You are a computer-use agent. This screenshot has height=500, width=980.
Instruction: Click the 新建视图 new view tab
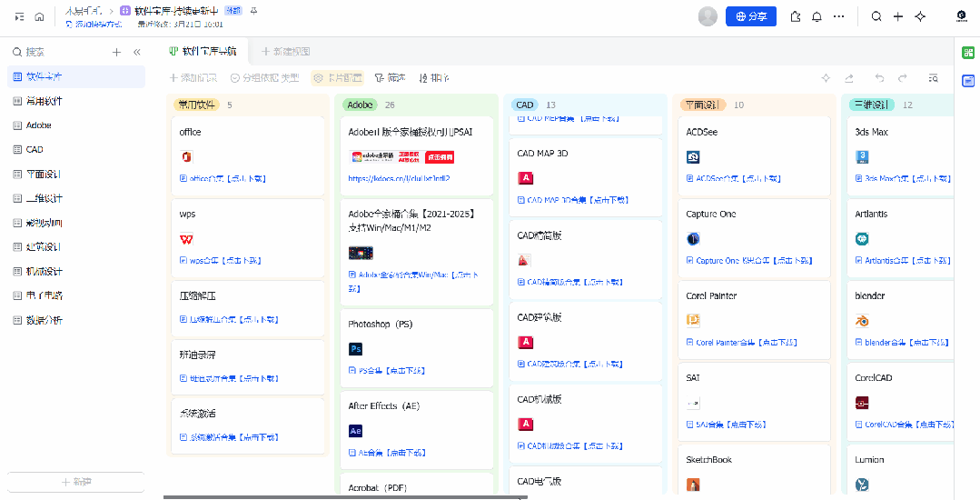(x=285, y=51)
